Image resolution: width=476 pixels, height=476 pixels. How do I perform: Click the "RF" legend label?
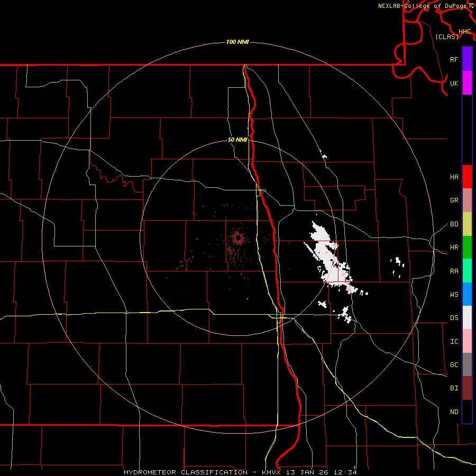[x=454, y=59]
